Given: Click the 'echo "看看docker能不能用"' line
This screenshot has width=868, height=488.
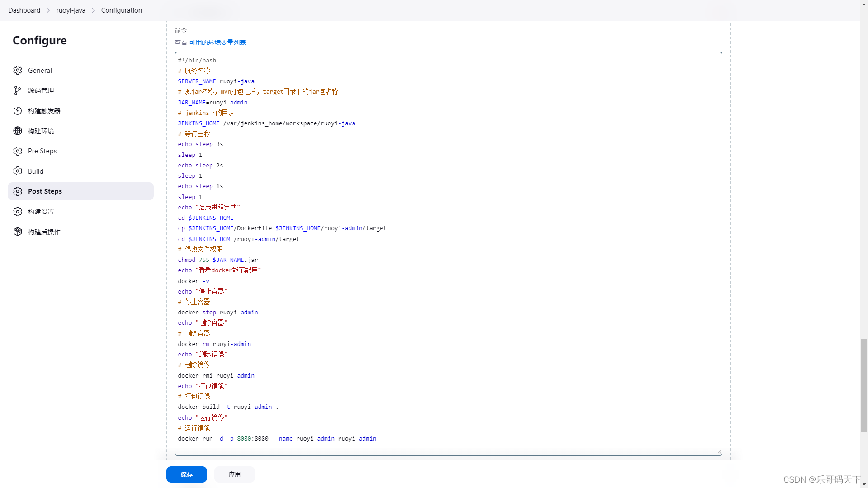Looking at the screenshot, I should pyautogui.click(x=219, y=270).
